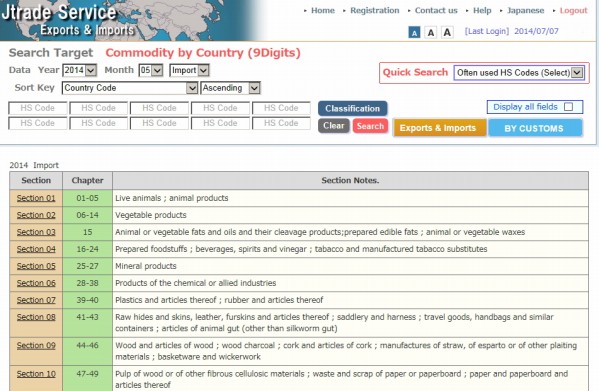The image size is (599, 391).
Task: Click the chapter cell '39-40'
Action: [x=87, y=300]
